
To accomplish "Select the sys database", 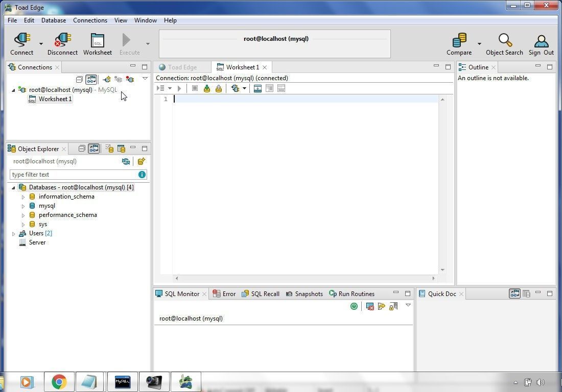I will tap(42, 225).
